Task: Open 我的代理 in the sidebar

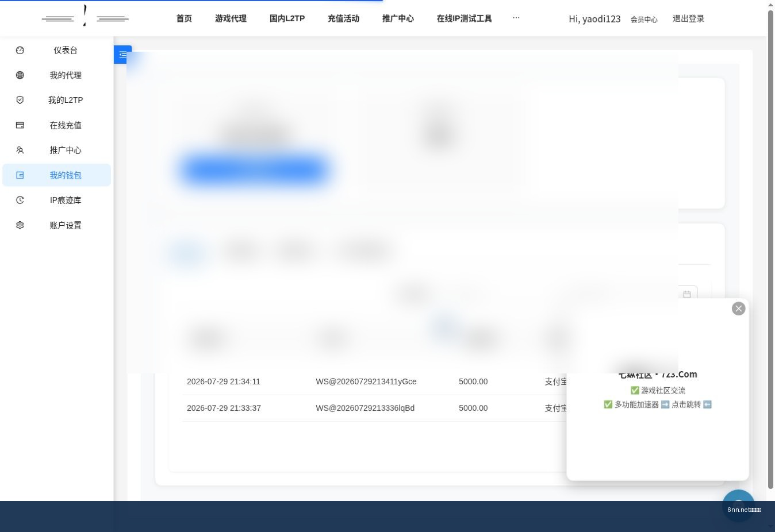Action: [x=56, y=75]
